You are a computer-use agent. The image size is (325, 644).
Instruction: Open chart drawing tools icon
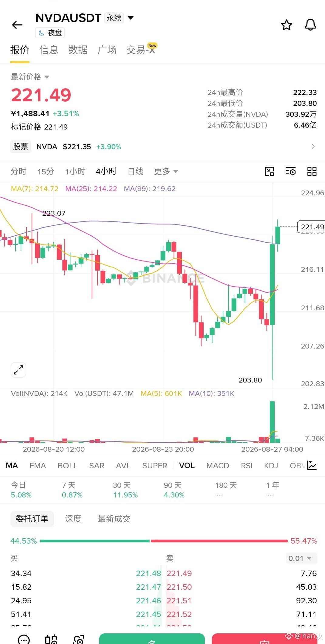[x=269, y=171]
